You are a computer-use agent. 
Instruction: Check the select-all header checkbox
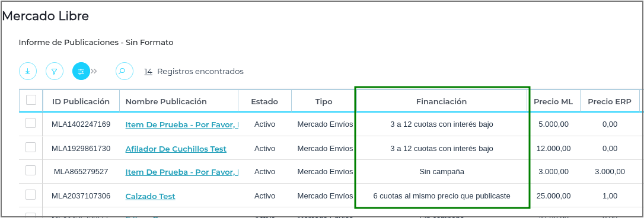tap(31, 100)
